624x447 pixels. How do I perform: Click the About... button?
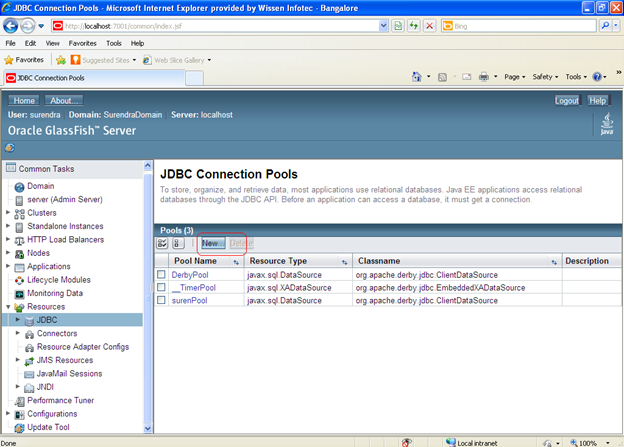(64, 101)
